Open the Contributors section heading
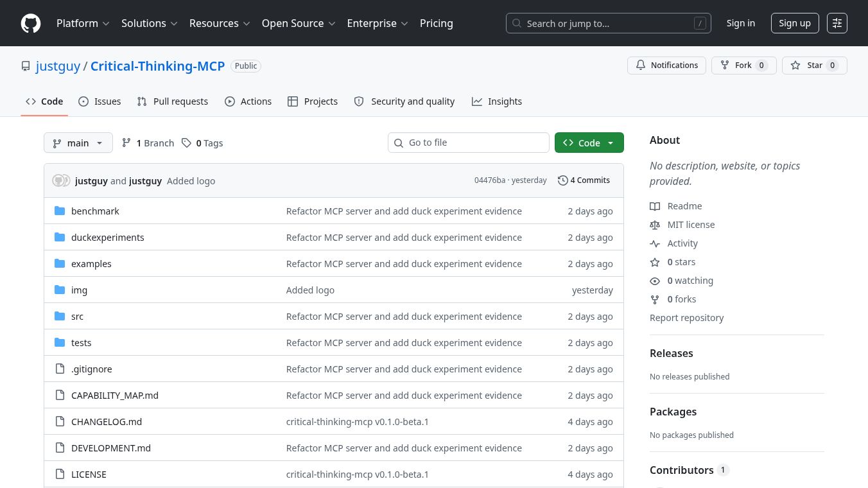The height and width of the screenshot is (488, 868). 689,470
